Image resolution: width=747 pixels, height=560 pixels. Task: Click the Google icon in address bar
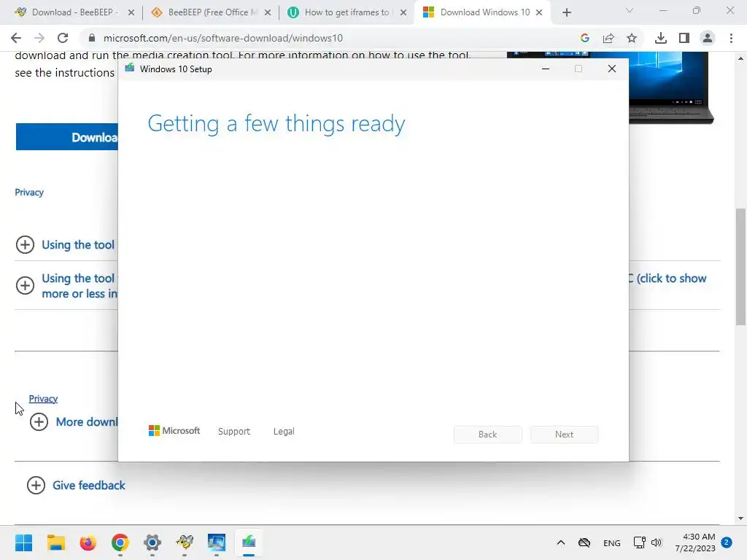click(585, 38)
